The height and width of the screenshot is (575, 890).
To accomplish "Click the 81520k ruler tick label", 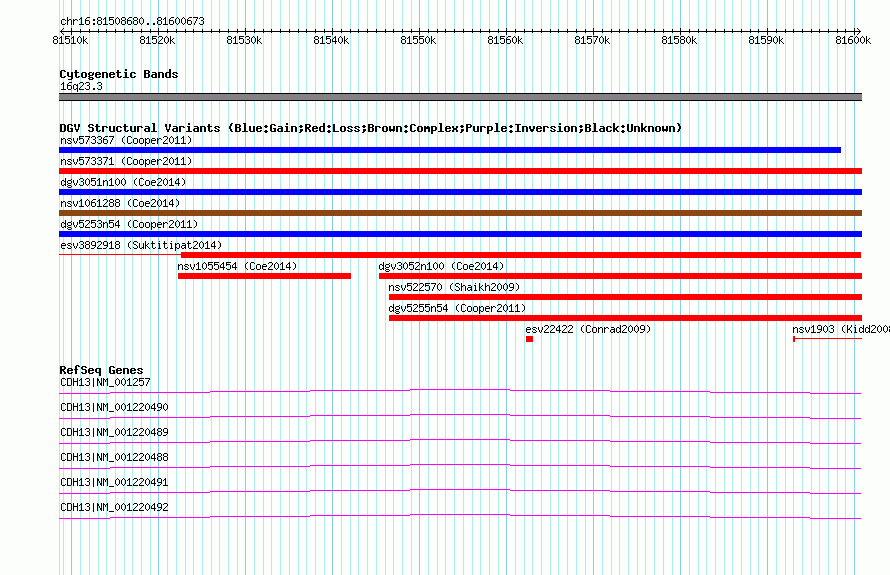I will point(157,40).
